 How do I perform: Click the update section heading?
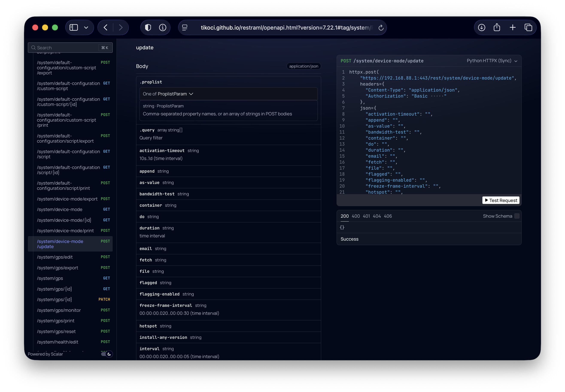click(x=144, y=48)
